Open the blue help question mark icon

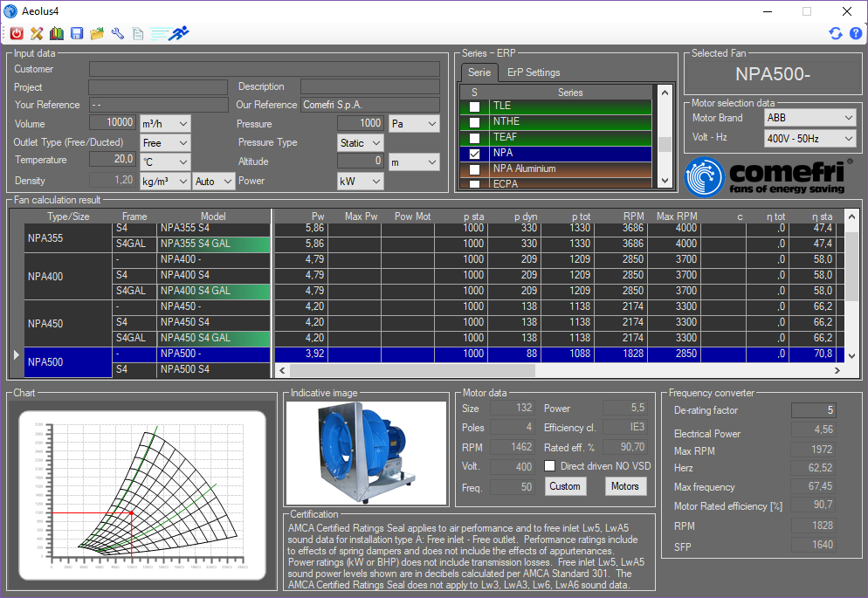pos(855,33)
